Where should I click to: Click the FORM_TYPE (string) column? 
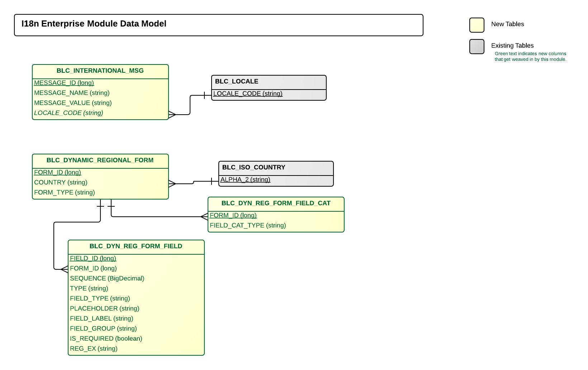(65, 193)
